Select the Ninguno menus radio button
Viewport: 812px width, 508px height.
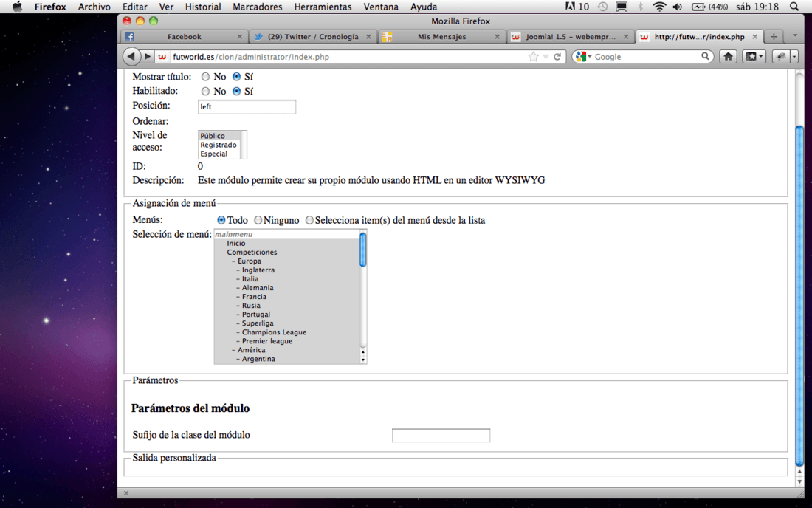click(x=258, y=220)
